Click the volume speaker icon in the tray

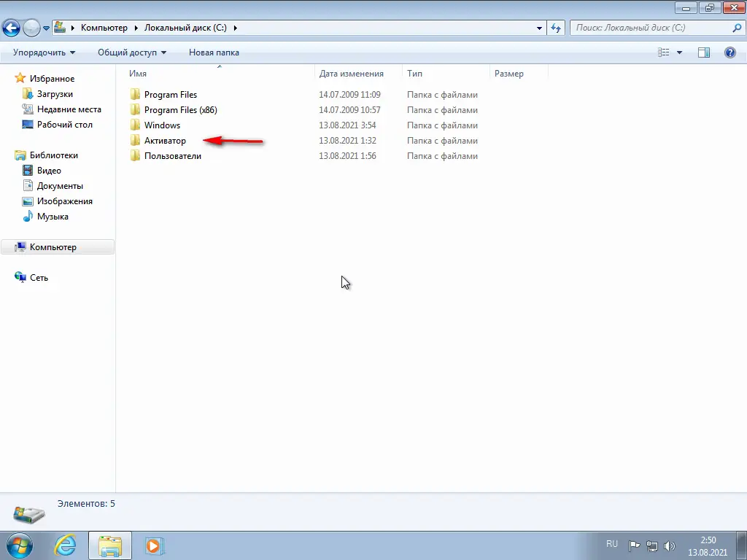point(669,544)
